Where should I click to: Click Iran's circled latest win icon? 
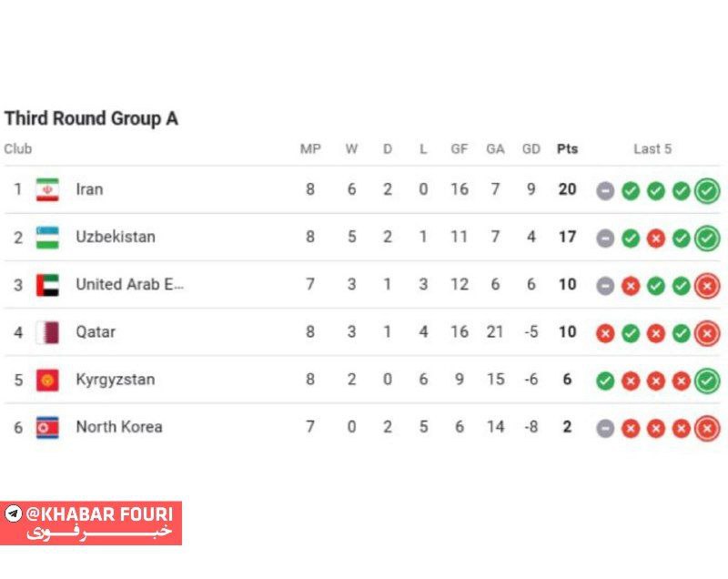coord(706,190)
